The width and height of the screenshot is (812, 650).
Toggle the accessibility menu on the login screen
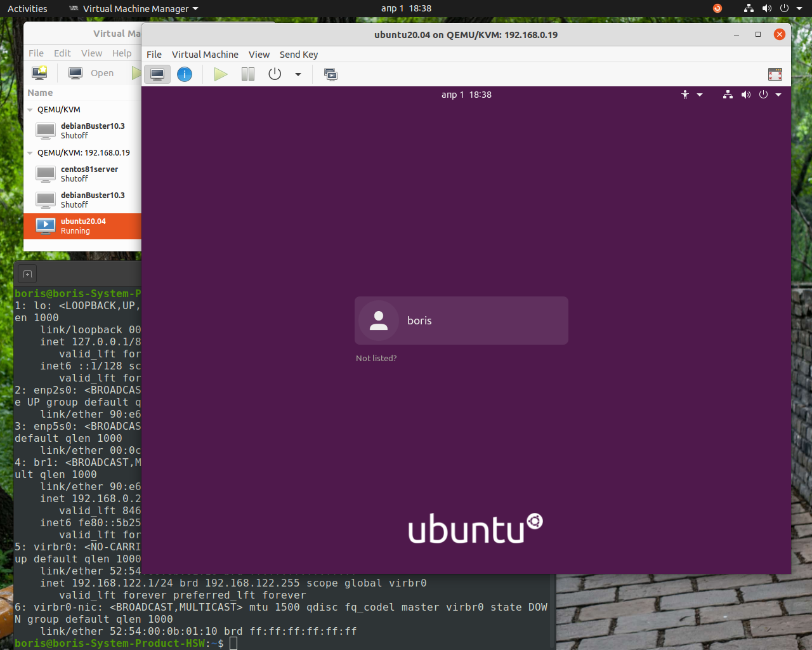click(x=684, y=95)
